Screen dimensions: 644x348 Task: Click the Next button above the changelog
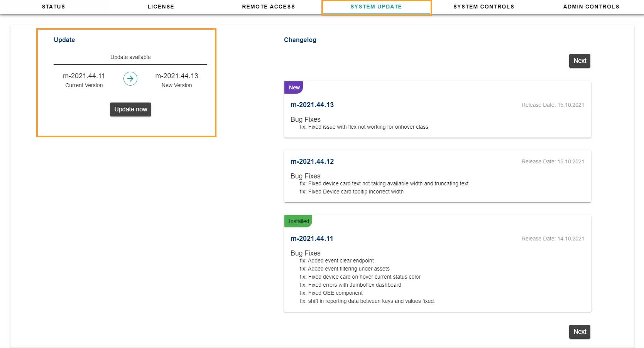580,61
